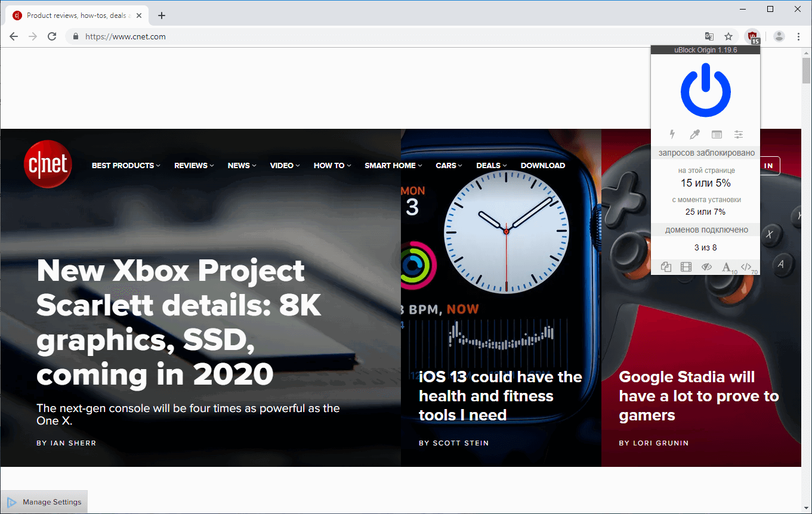Viewport: 812px width, 514px height.
Task: Toggle cosmetic filtering crossed-eye icon
Action: pyautogui.click(x=706, y=267)
